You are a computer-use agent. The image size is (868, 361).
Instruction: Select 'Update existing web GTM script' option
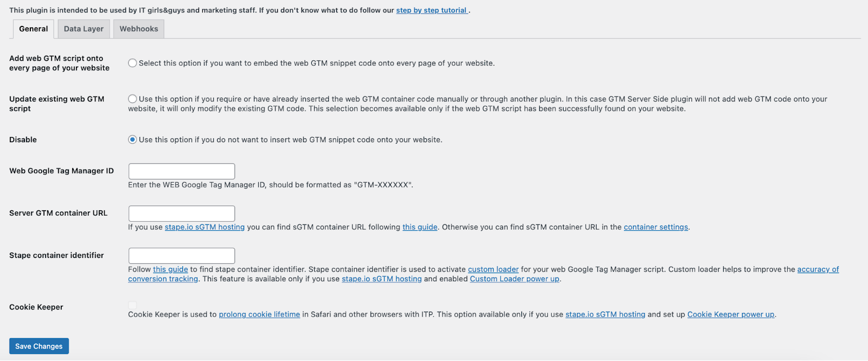[132, 99]
